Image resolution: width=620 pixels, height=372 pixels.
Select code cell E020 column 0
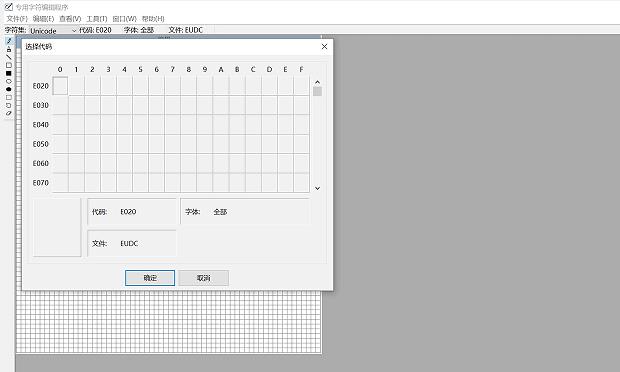coord(60,86)
